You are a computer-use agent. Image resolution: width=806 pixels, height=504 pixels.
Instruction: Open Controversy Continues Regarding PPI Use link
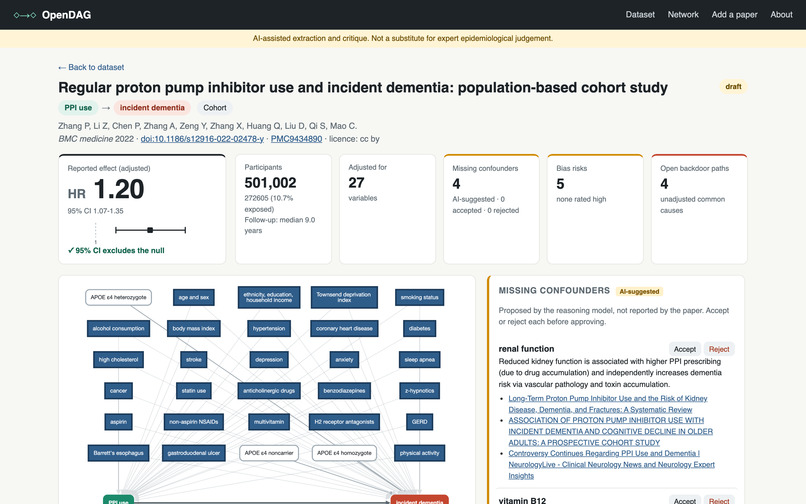611,464
